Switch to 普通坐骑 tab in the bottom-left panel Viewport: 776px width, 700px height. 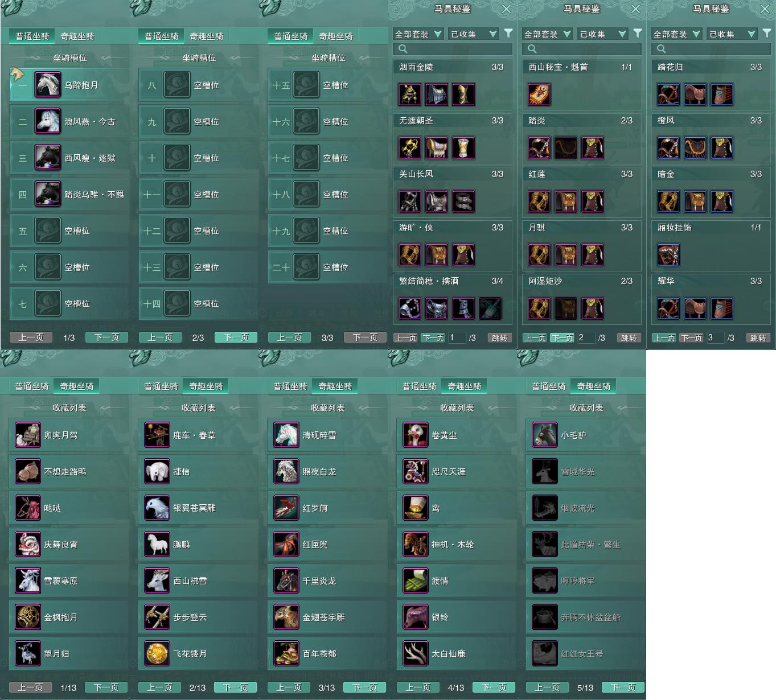[32, 386]
